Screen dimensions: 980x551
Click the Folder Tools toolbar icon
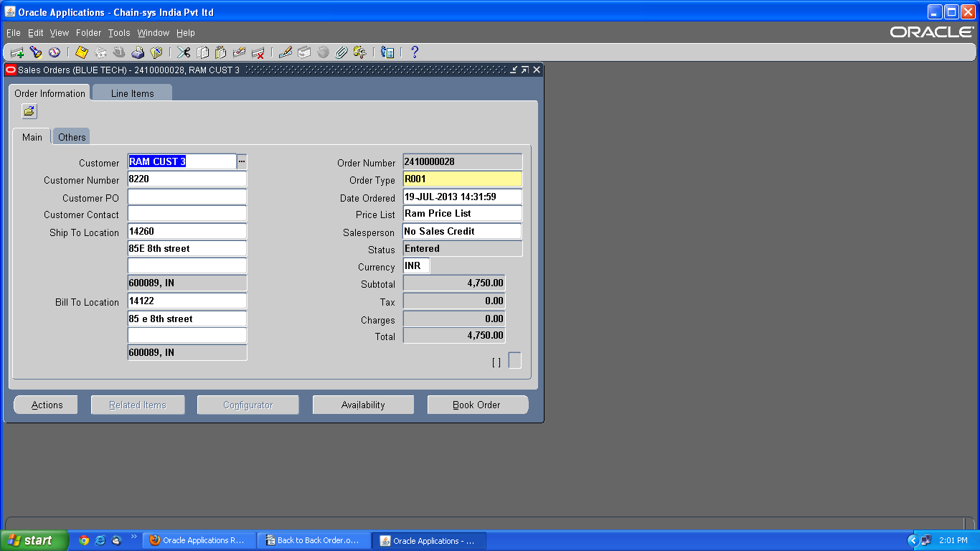pyautogui.click(x=360, y=52)
